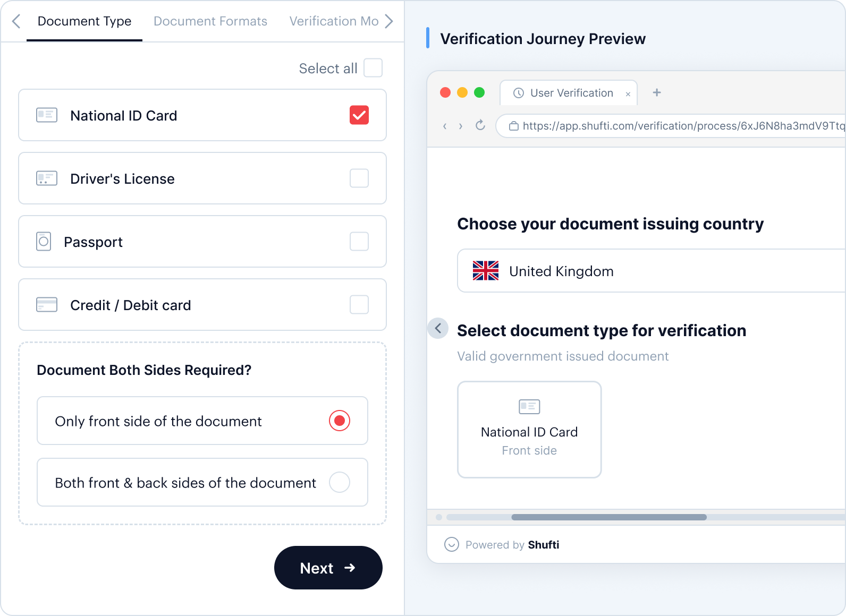
Task: Click the clock icon in User Verification tab
Action: click(519, 93)
